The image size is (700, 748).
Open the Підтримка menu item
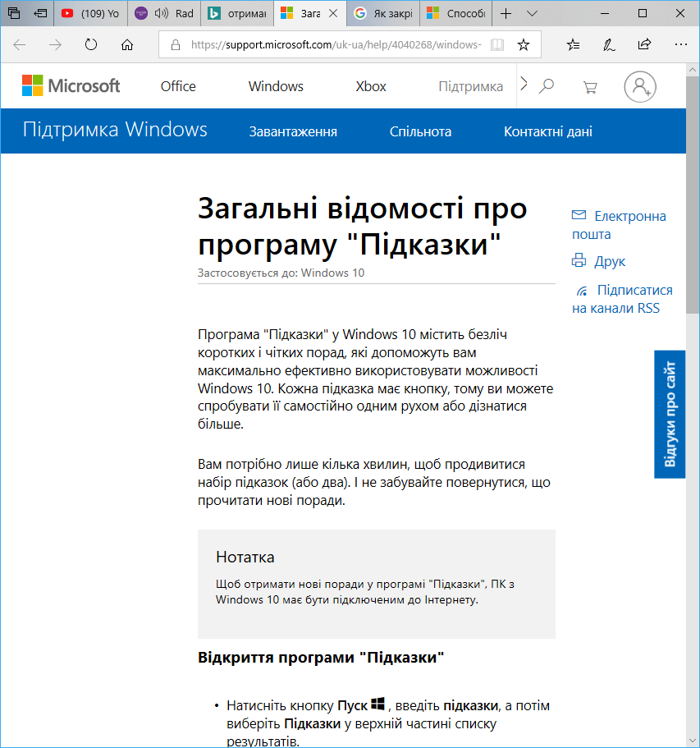tap(471, 86)
